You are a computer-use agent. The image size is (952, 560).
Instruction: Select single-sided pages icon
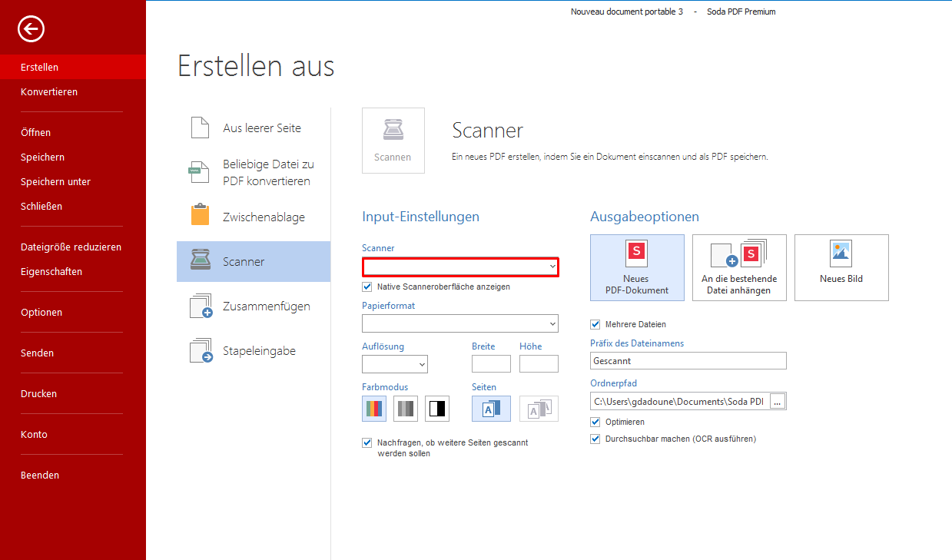491,409
